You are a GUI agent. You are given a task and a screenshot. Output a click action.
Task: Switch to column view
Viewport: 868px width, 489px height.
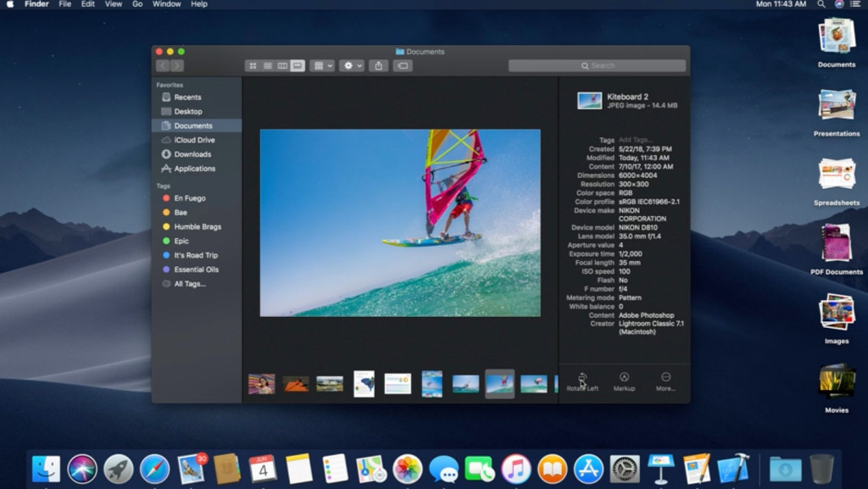pos(282,65)
